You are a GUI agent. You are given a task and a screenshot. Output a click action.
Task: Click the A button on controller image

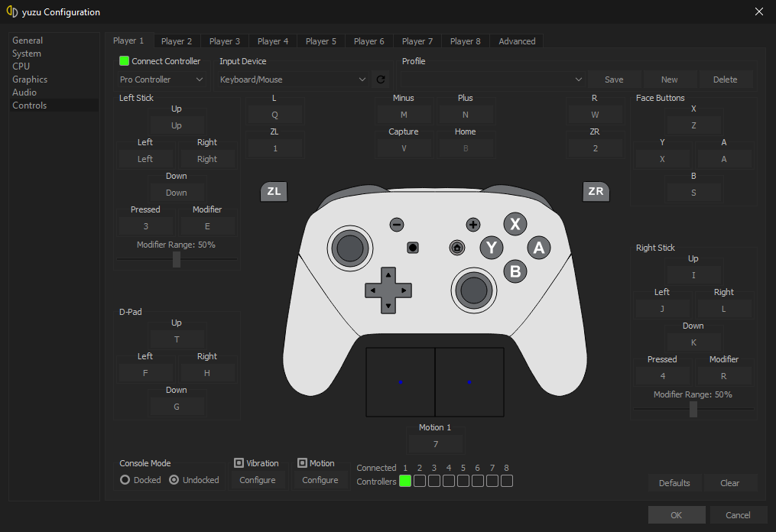point(539,248)
